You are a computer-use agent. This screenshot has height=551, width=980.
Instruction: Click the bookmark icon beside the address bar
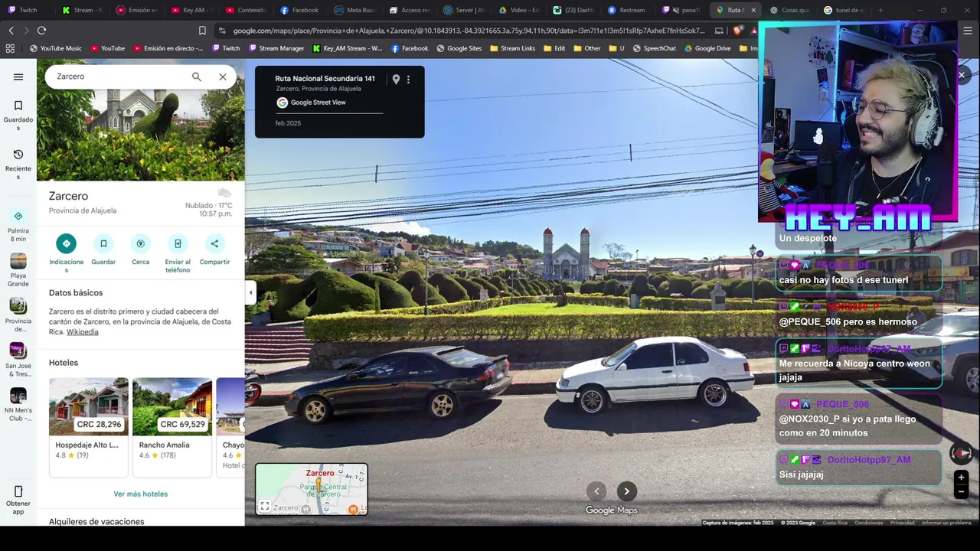point(202,31)
